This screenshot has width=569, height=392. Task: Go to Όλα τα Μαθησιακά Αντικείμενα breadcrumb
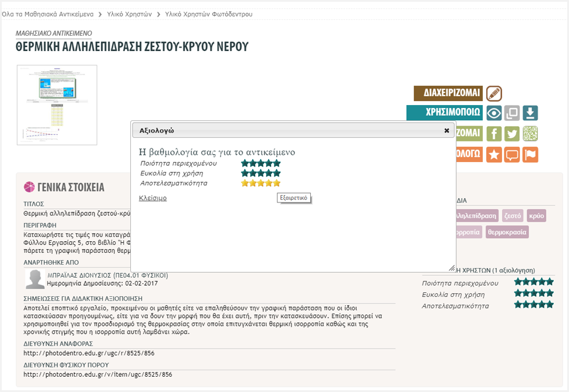pos(46,13)
